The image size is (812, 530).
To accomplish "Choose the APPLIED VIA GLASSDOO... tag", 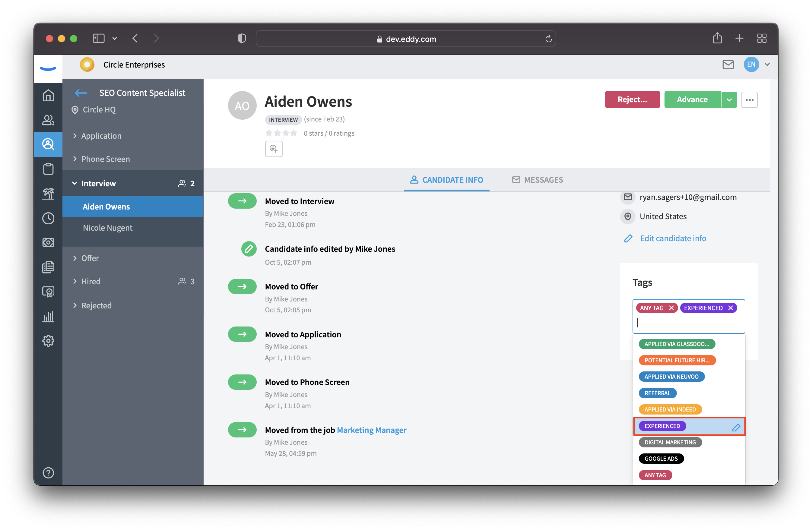I will tap(677, 344).
